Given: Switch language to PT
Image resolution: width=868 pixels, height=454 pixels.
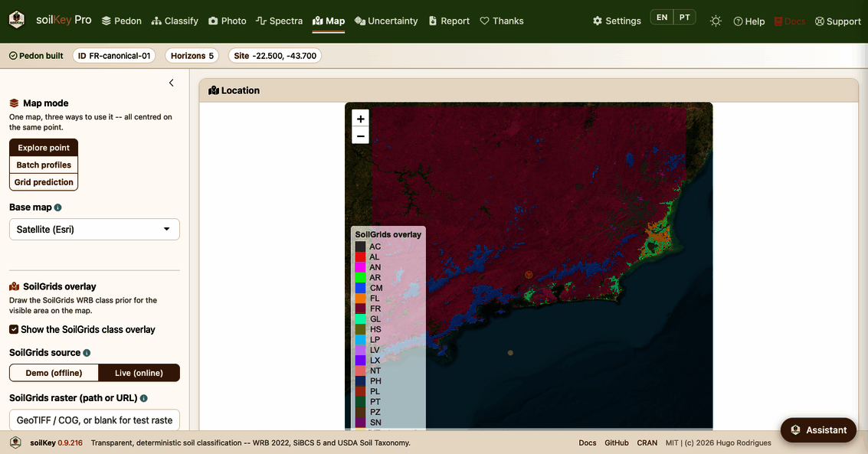Looking at the screenshot, I should coord(685,17).
